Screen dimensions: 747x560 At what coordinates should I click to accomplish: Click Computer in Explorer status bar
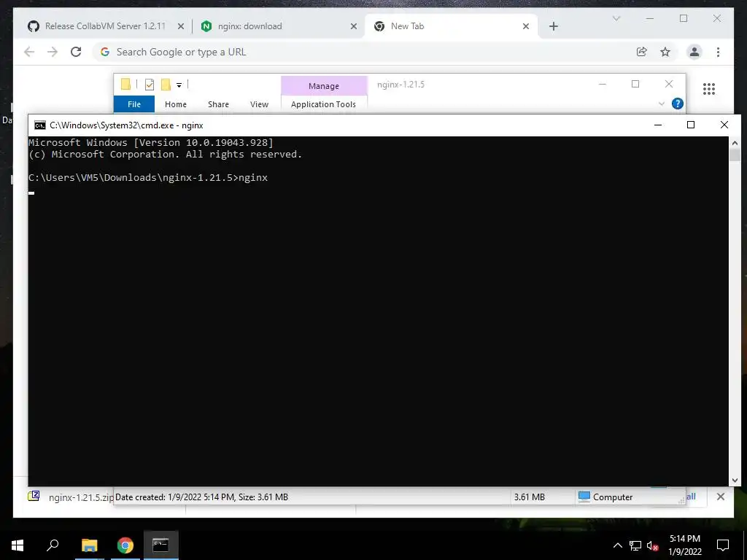(x=605, y=497)
